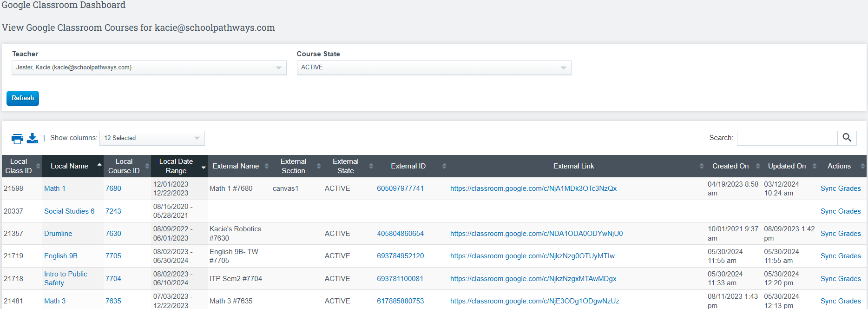Sync Grades for Math 1
868x309 pixels.
pyautogui.click(x=841, y=188)
